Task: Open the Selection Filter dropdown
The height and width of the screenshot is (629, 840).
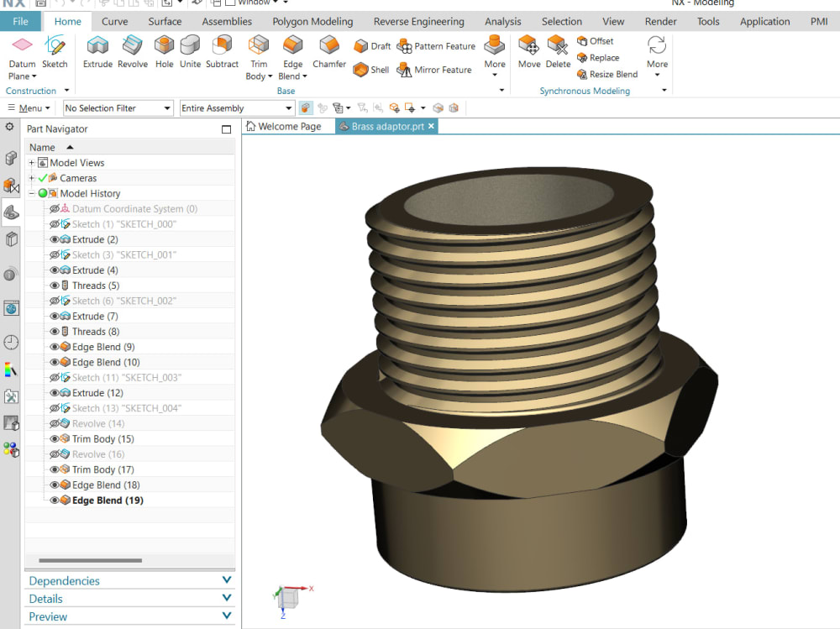Action: click(170, 107)
